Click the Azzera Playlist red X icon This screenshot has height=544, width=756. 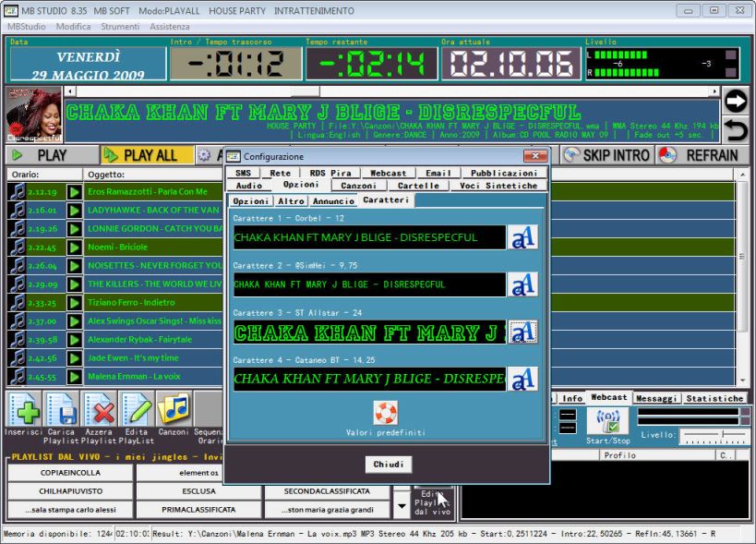point(100,410)
